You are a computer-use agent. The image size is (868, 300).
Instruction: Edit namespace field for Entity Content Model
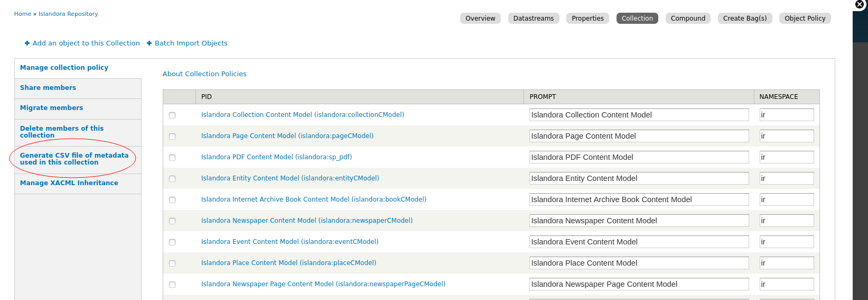(x=787, y=178)
